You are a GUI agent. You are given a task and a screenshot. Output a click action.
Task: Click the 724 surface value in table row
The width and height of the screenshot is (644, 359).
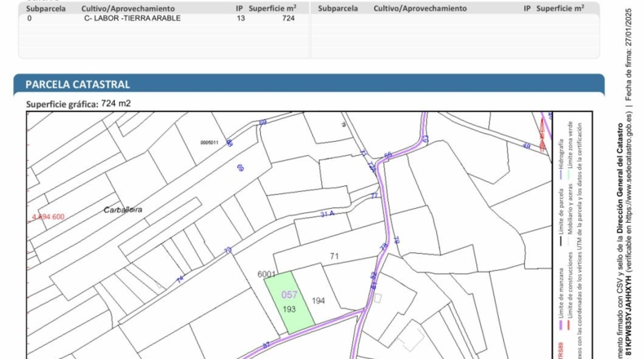pyautogui.click(x=289, y=18)
